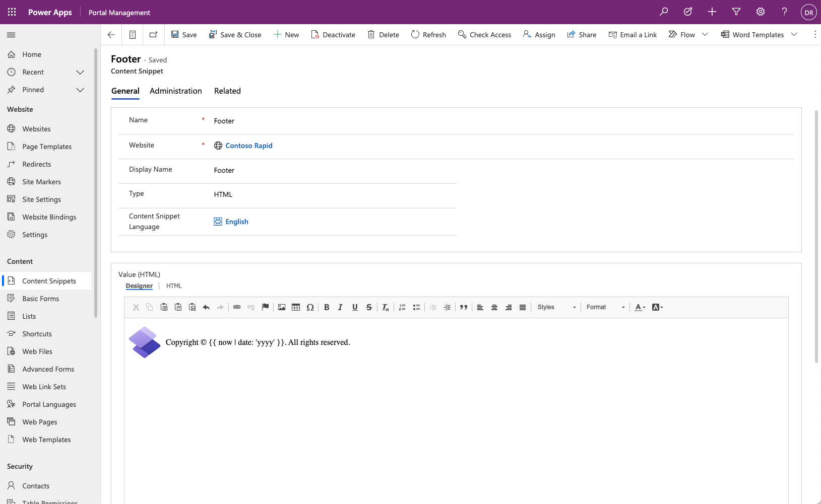Insert bulleted list in the editor
Screen dimensions: 821x504
coord(416,307)
